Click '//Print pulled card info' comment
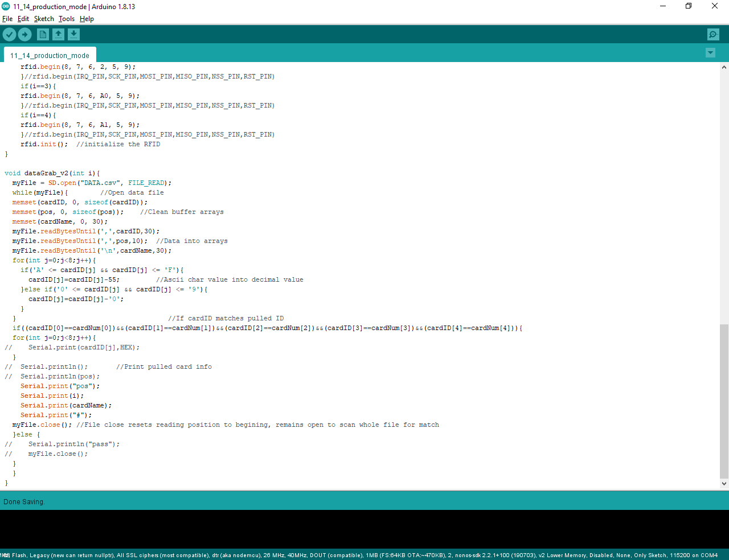 [x=164, y=367]
